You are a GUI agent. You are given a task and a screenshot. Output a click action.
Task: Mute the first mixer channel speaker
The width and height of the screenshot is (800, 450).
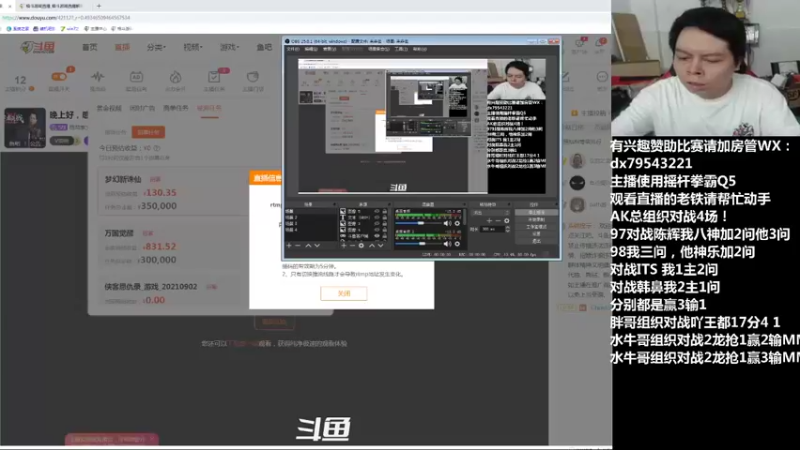[x=446, y=223]
